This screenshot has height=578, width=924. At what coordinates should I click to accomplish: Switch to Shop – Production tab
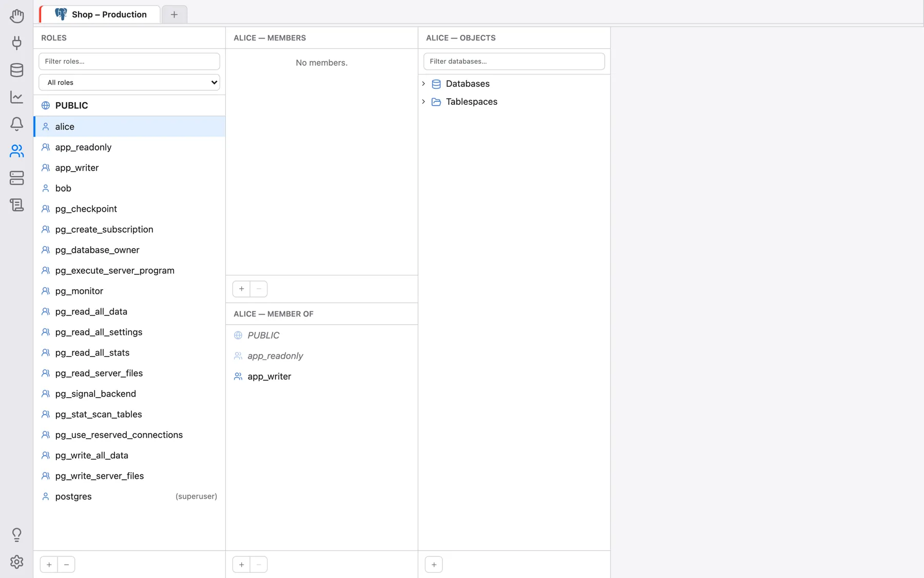[100, 14]
